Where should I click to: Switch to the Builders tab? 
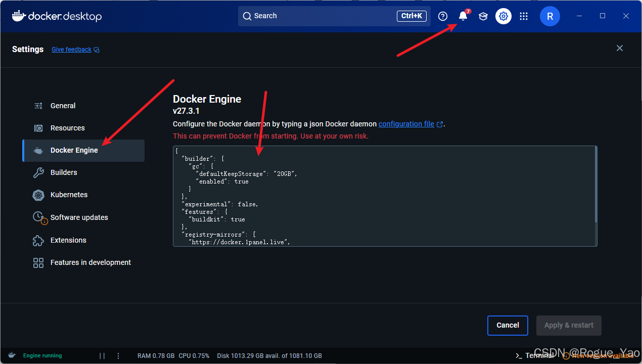[x=83, y=172]
